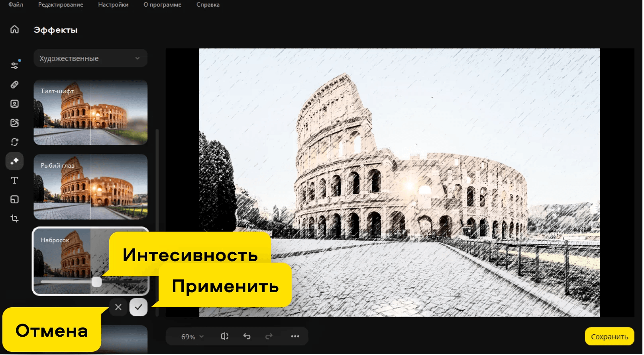Image resolution: width=644 pixels, height=355 pixels.
Task: Go to the Home screen icon
Action: pyautogui.click(x=15, y=29)
